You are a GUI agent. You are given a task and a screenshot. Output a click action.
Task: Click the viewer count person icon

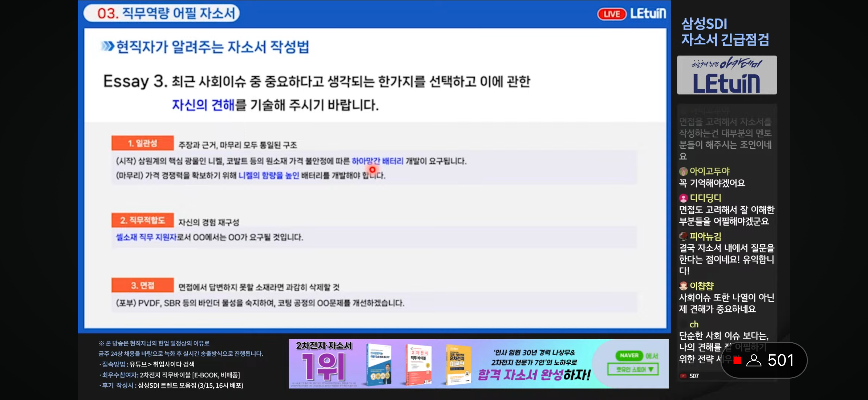754,360
